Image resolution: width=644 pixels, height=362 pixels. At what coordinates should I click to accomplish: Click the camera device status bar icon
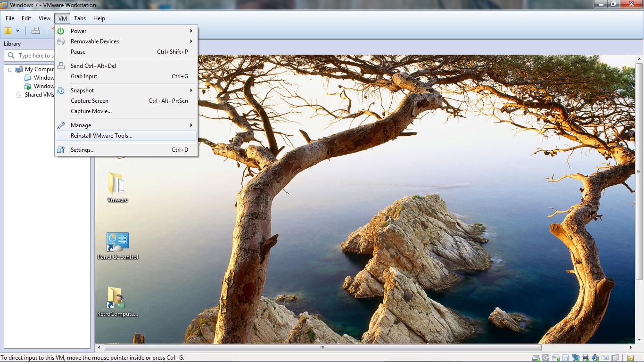tap(605, 358)
